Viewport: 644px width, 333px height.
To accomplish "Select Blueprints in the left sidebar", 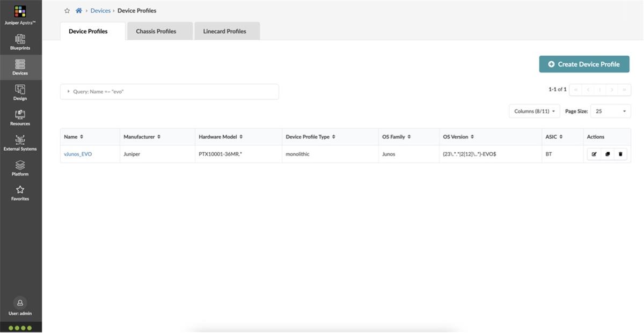I will pos(20,42).
